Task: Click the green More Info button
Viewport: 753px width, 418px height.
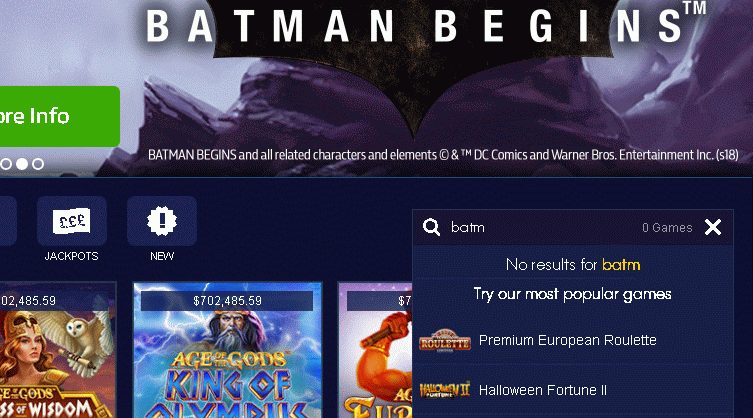Action: pyautogui.click(x=60, y=116)
